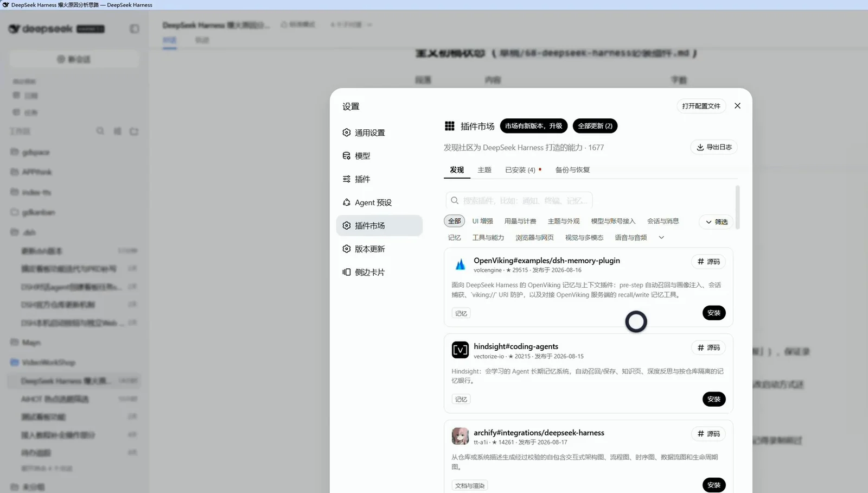The width and height of the screenshot is (868, 493).
Task: Open OpenViking#examples/dsh-memory-plugin title
Action: [547, 261]
